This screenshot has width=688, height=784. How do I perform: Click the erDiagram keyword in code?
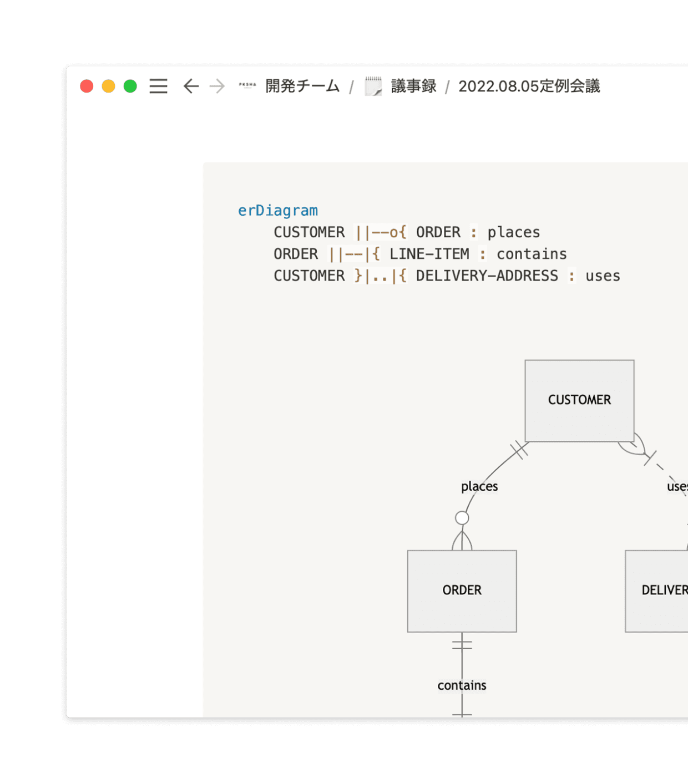278,211
